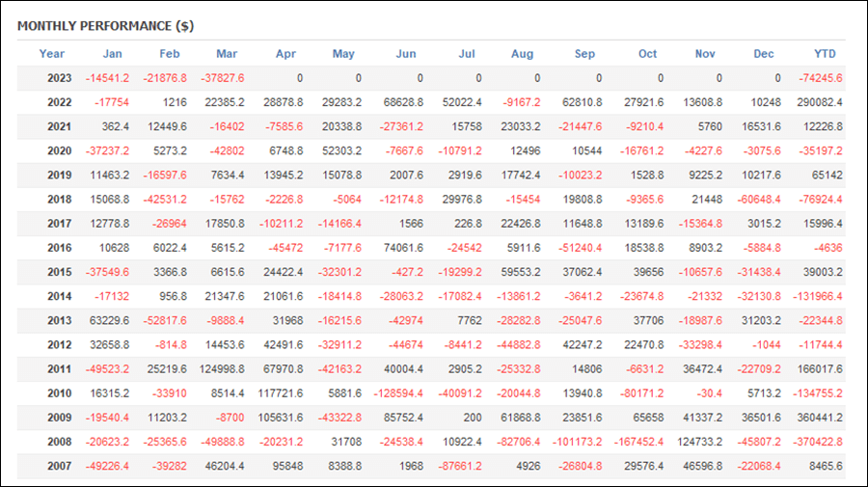Click the 2020 May value 52303.2

click(x=341, y=151)
